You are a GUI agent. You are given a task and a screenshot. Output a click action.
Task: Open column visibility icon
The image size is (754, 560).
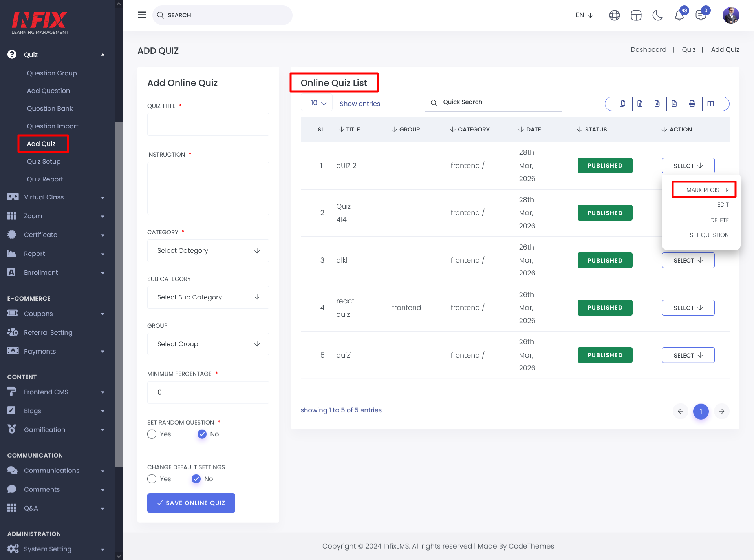click(x=710, y=104)
